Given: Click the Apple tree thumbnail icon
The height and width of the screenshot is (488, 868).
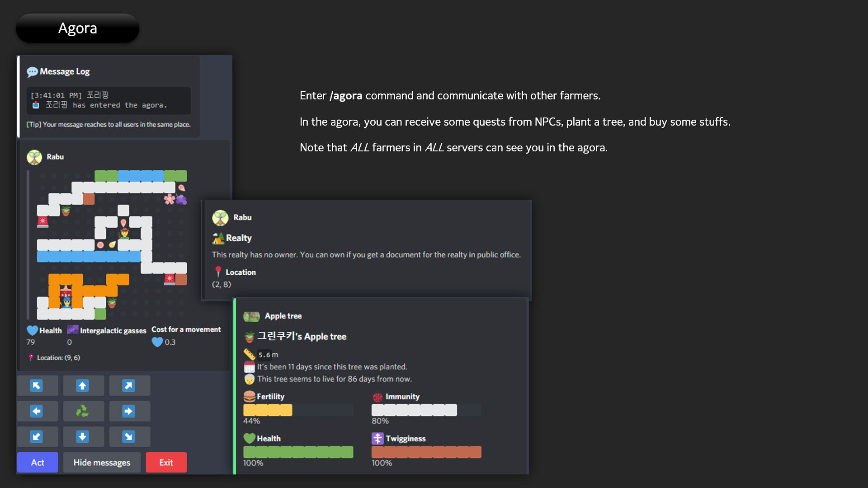Looking at the screenshot, I should 251,316.
